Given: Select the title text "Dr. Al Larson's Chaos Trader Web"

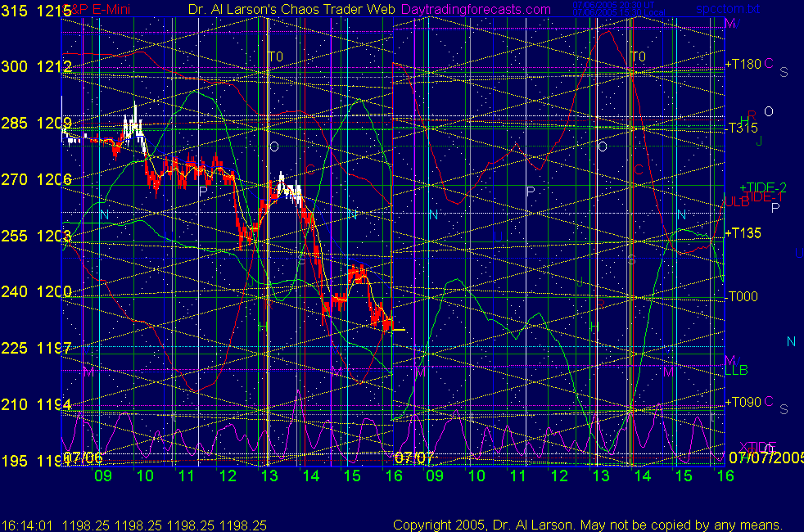Looking at the screenshot, I should point(291,9).
